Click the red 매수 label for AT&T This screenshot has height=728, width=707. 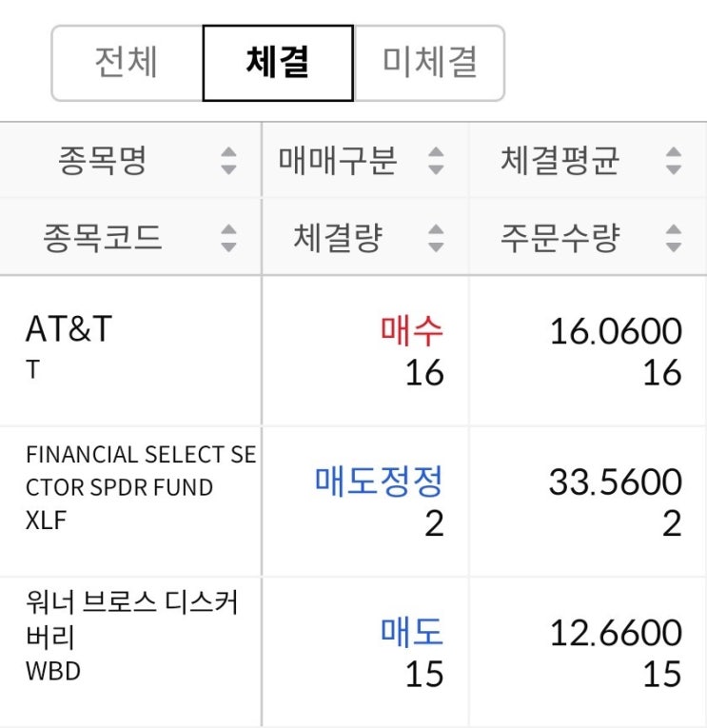point(412,330)
